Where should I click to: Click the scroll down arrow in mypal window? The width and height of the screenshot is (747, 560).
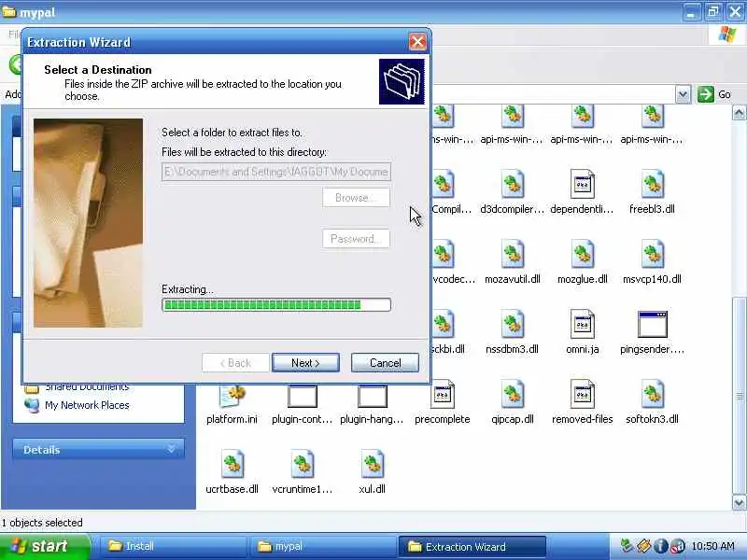point(739,502)
